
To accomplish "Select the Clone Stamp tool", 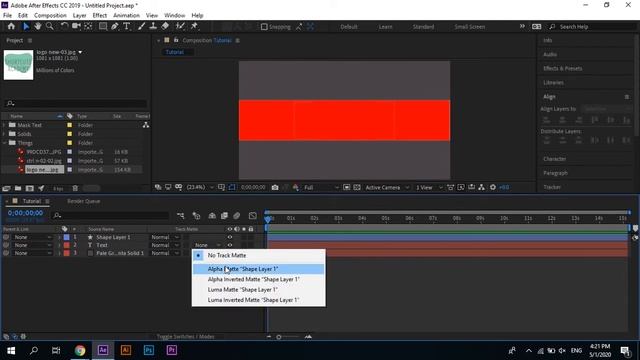I will [x=153, y=27].
